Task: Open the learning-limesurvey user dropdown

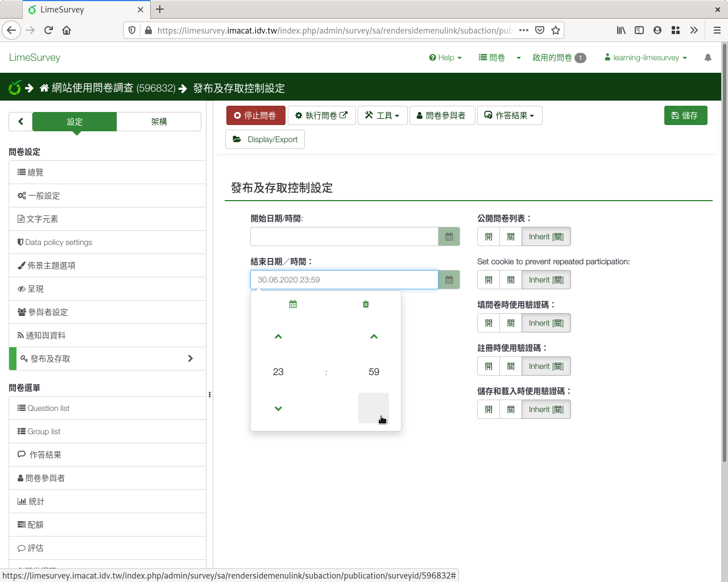Action: tap(646, 57)
